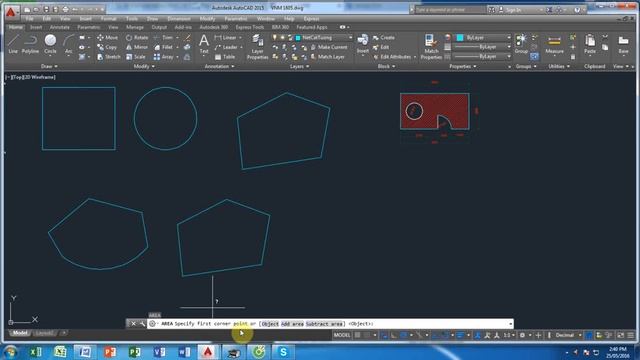Viewport: 640px width, 360px height.
Task: Toggle clean screen icon in status bar
Action: (621, 335)
